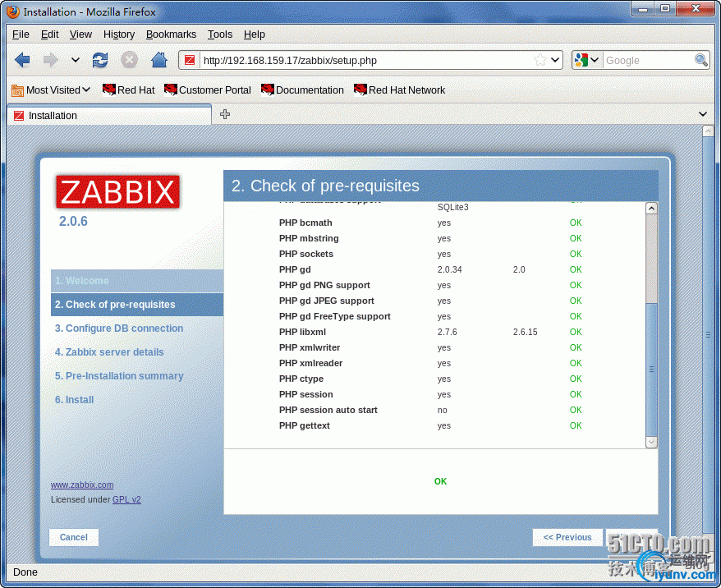Open the GPL v2 license link
721x588 pixels.
coord(127,499)
